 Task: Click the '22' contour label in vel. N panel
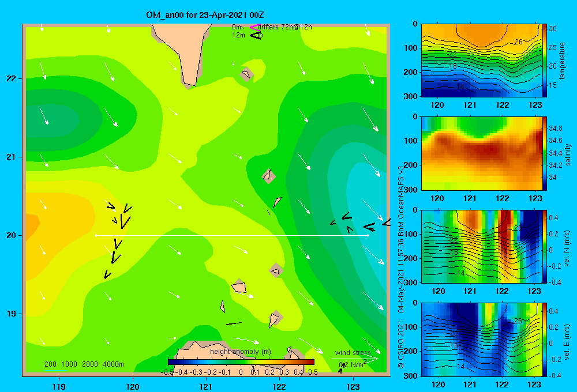coord(454,240)
